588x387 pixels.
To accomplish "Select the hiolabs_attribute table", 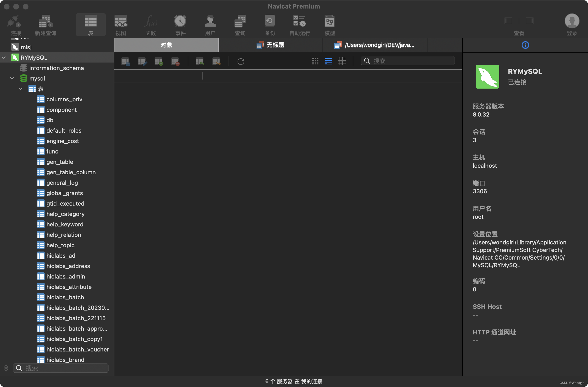I will coord(57,287).
